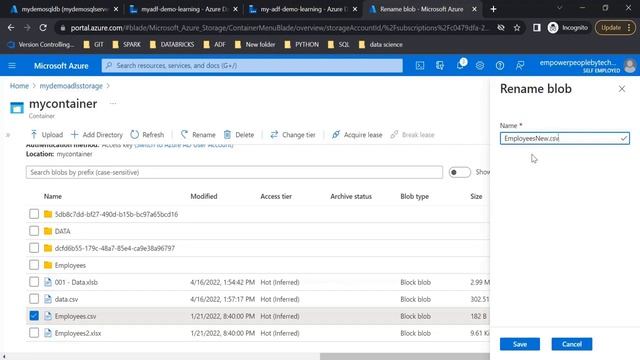The width and height of the screenshot is (640, 360).
Task: Open the Azure portal hamburger menu
Action: tap(12, 65)
